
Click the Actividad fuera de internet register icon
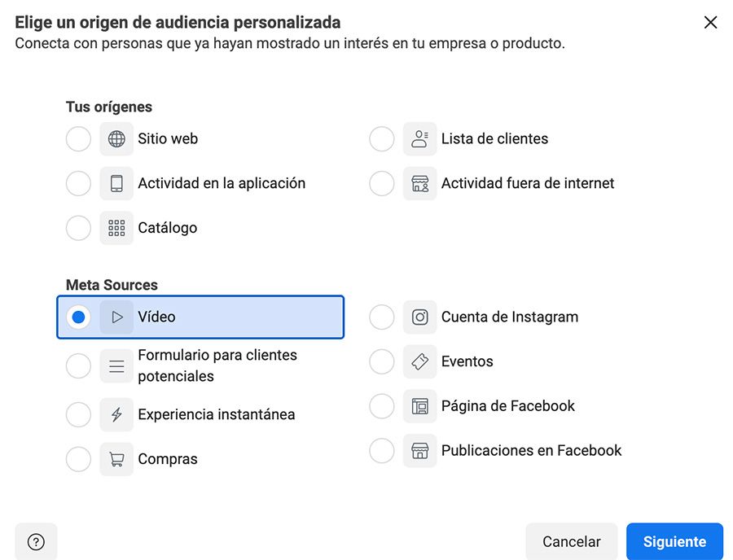420,183
